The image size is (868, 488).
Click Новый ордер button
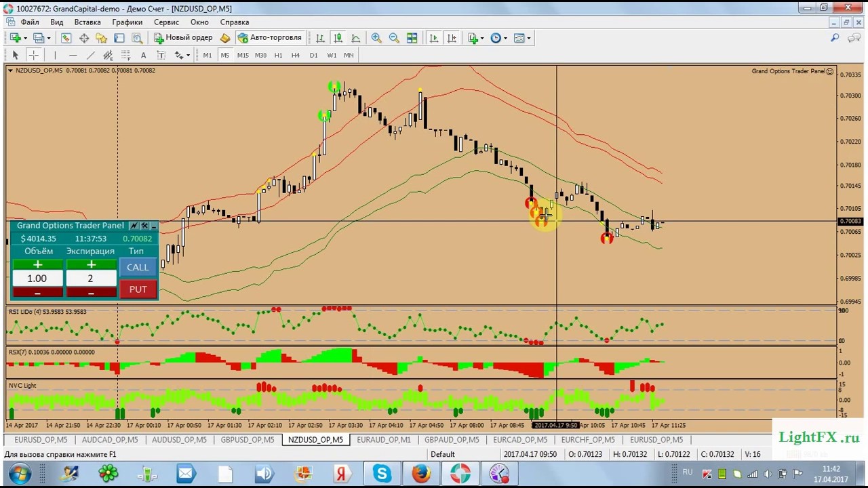click(183, 38)
